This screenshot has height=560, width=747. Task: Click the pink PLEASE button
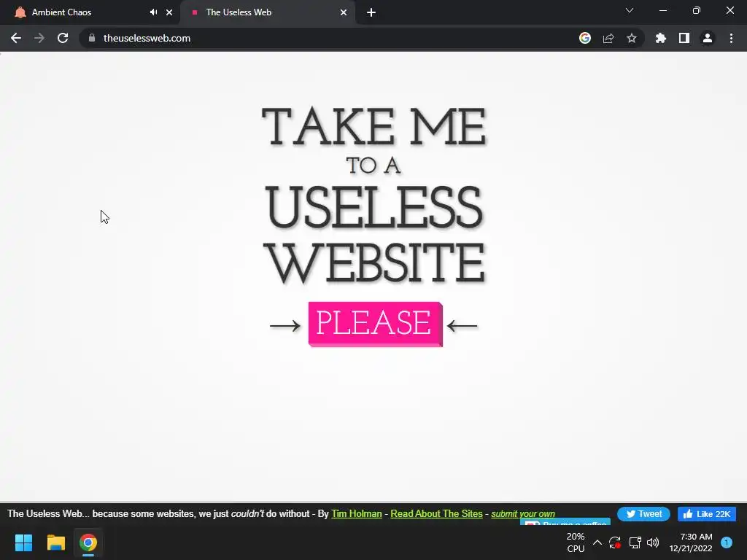(x=376, y=324)
